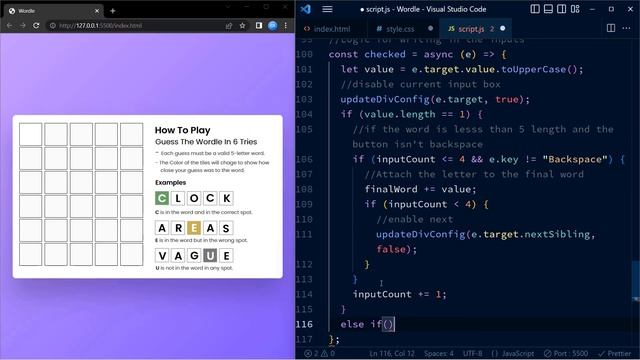The image size is (640, 360).
Task: Open editor More Actions ellipsis
Action: 626,28
